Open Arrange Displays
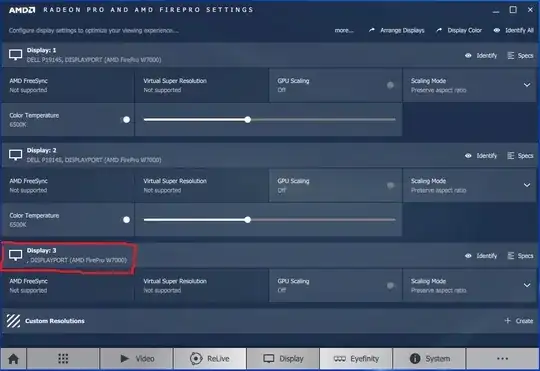The height and width of the screenshot is (371, 540). (x=397, y=31)
